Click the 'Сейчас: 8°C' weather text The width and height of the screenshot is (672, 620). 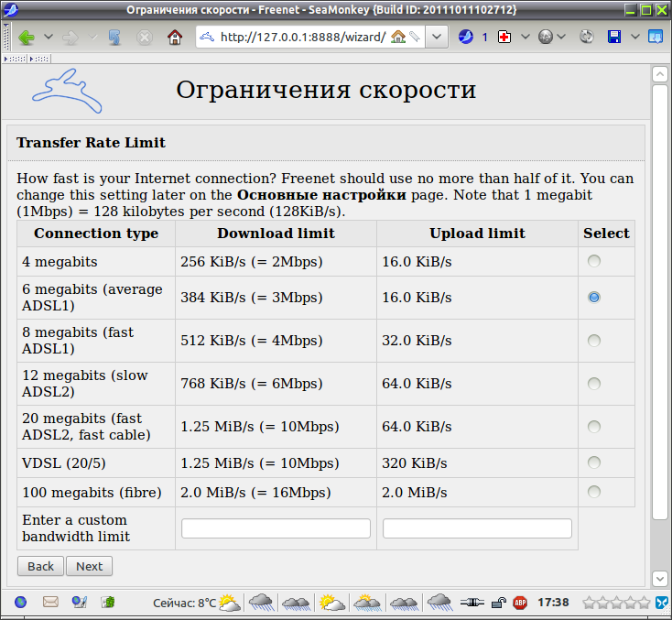(184, 604)
